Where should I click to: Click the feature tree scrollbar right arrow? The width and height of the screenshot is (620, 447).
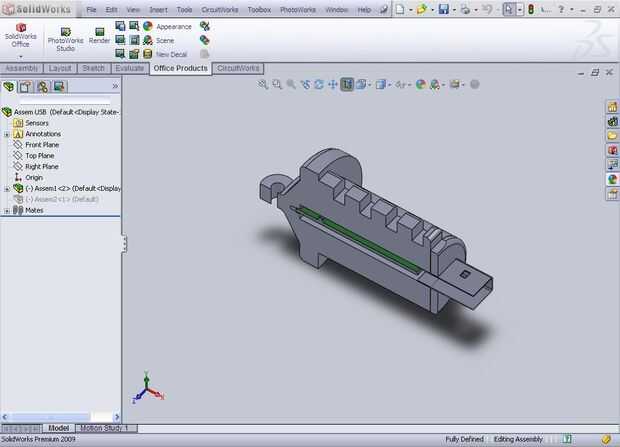pyautogui.click(x=117, y=417)
